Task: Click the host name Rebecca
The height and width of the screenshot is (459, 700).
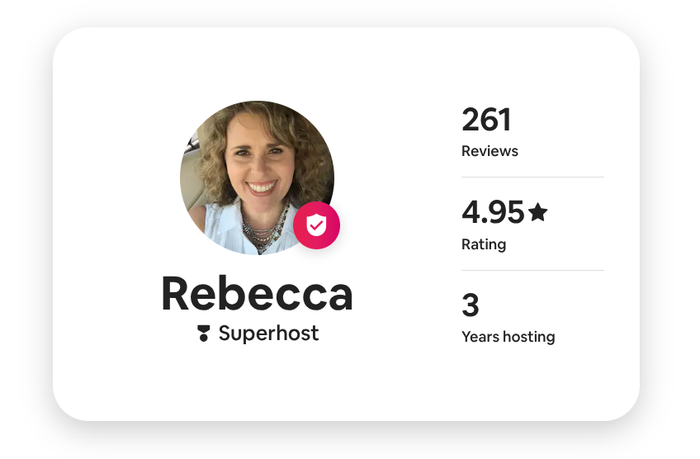Action: click(x=257, y=294)
